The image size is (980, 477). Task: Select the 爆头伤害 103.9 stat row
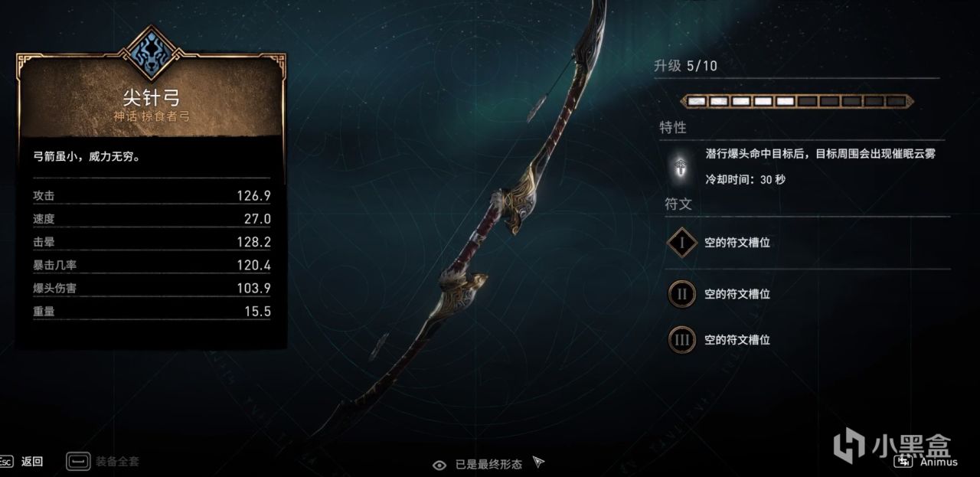152,289
